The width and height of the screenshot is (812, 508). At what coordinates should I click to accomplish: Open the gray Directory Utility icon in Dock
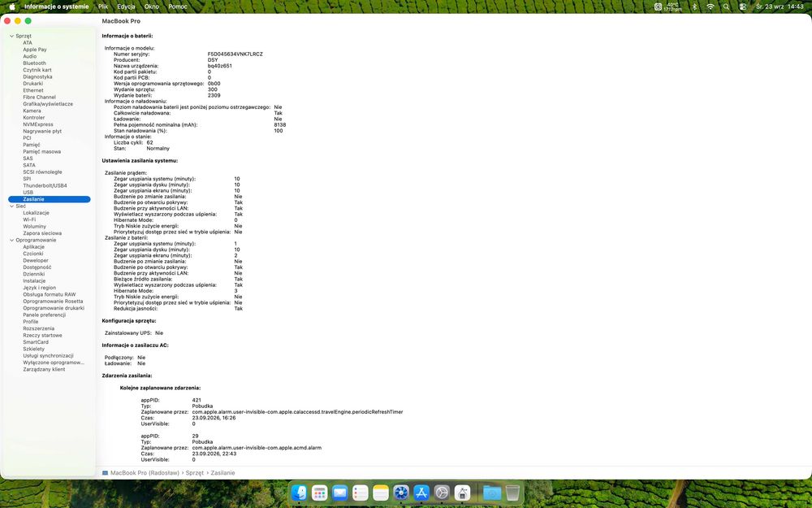pos(442,493)
